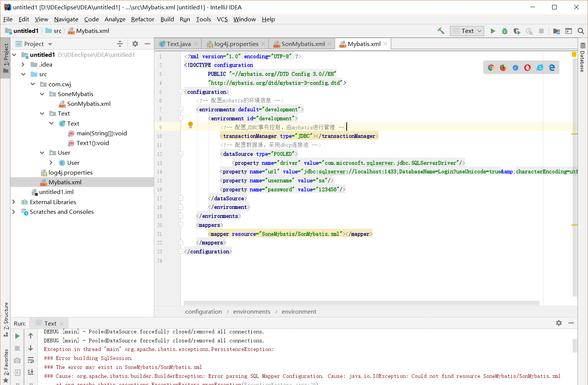This screenshot has width=588, height=385.
Task: Open Project panel settings gear
Action: click(x=135, y=44)
